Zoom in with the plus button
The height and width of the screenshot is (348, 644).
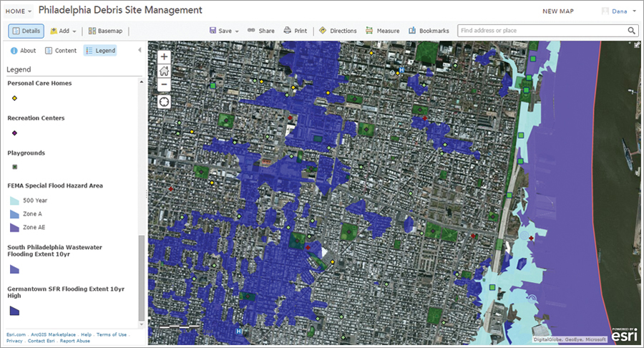pyautogui.click(x=164, y=57)
